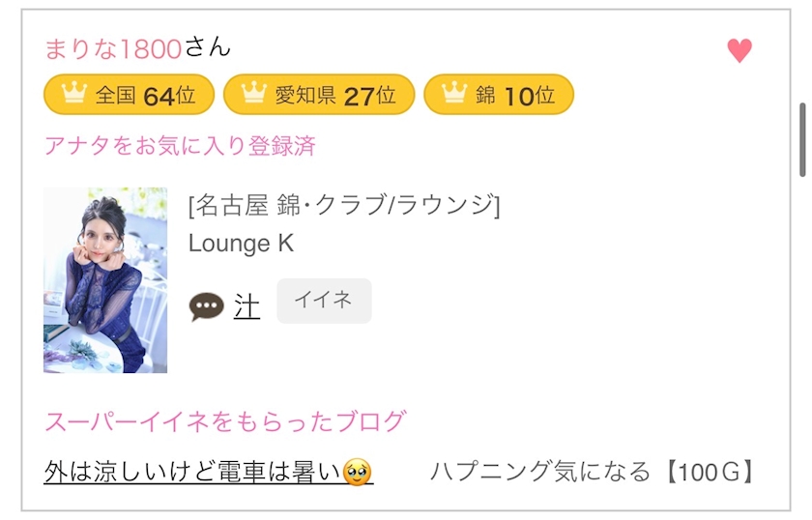The width and height of the screenshot is (812, 520).
Task: Open the 汁 comment link
Action: point(246,306)
